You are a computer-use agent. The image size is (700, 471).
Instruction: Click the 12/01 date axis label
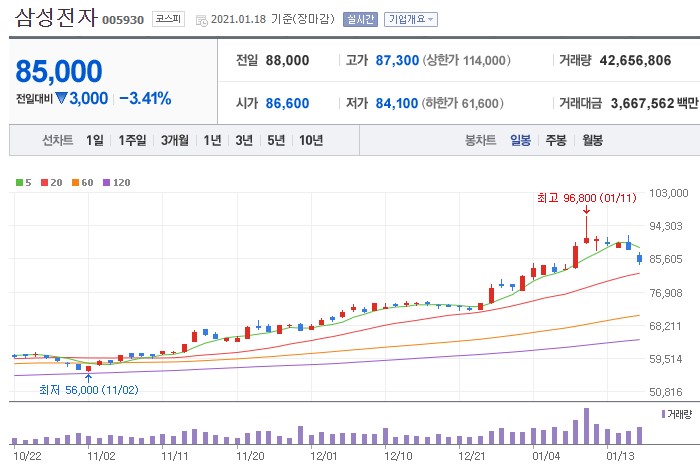(x=324, y=456)
